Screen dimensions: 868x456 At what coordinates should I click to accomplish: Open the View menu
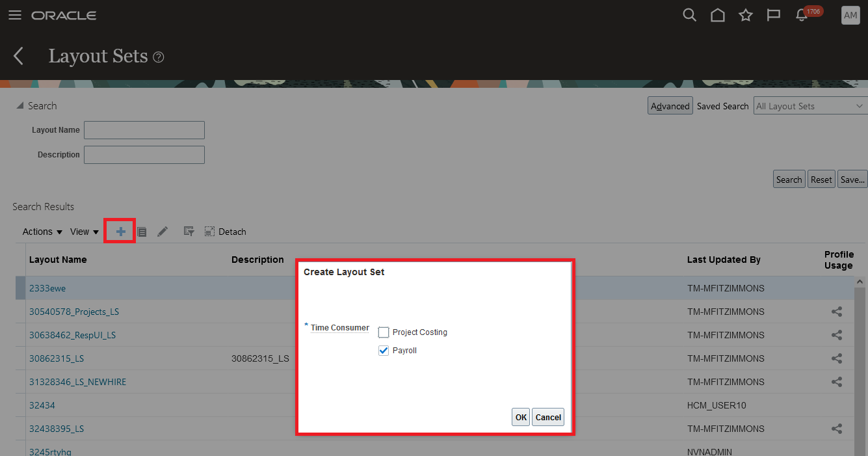[x=84, y=232]
